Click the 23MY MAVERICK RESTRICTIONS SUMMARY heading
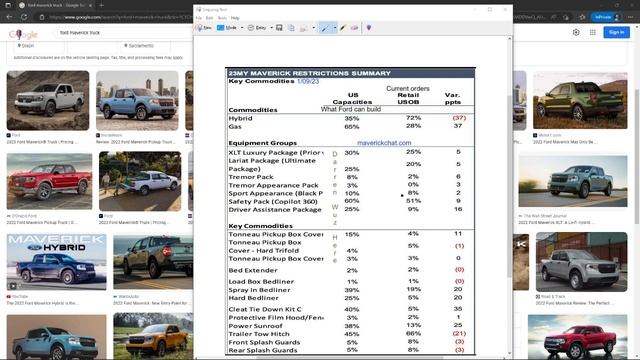This screenshot has width=640, height=360. pos(309,73)
